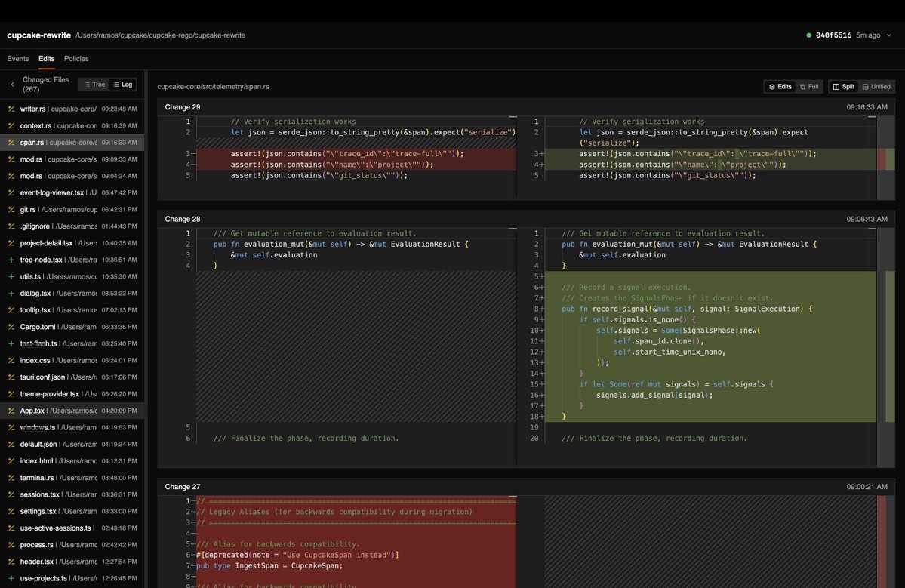This screenshot has width=905, height=588.
Task: Click the cupcake-rewrite project title
Action: (38, 35)
